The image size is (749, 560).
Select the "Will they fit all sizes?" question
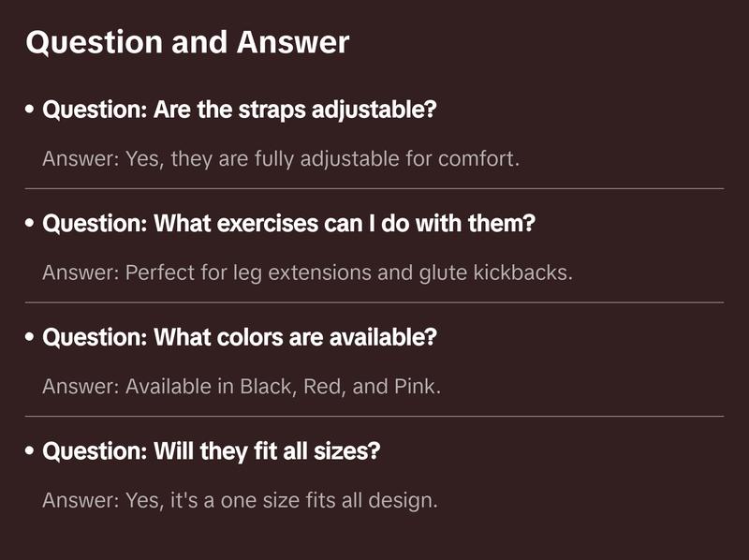tap(212, 451)
